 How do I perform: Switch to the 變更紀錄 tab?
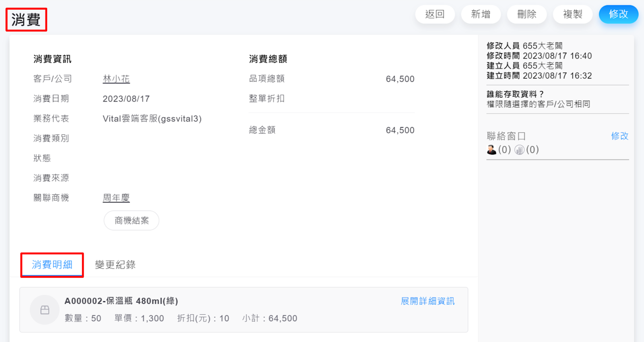pos(115,265)
